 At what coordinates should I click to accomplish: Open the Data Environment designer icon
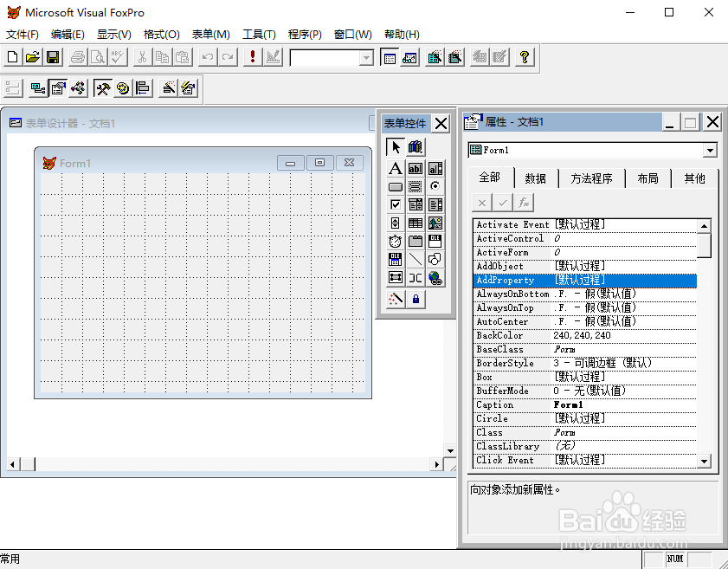37,87
